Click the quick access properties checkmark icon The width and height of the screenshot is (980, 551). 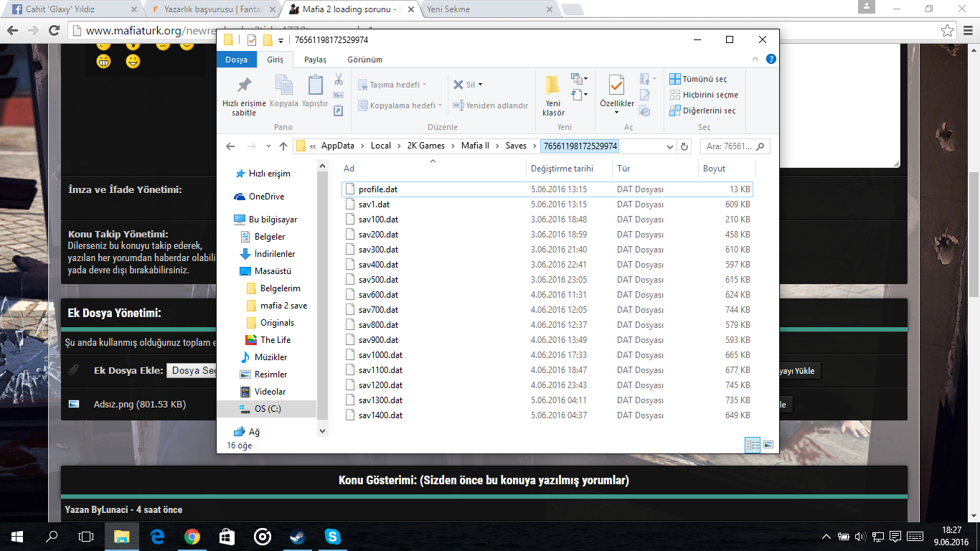(251, 40)
